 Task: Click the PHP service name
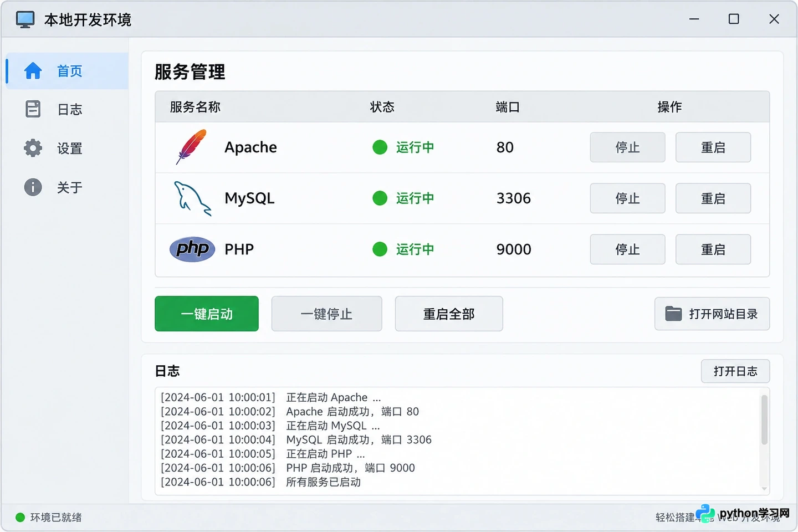coord(239,249)
